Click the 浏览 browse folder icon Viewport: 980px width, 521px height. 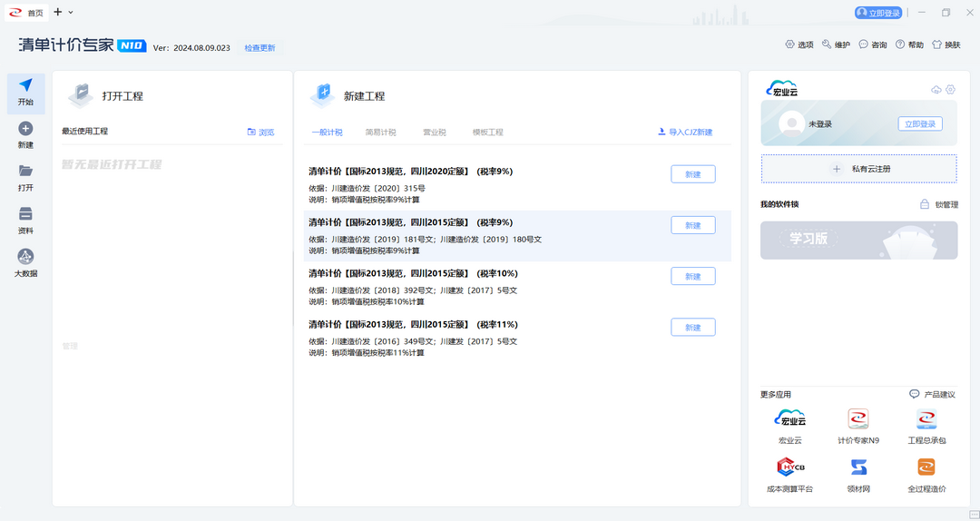pos(251,132)
